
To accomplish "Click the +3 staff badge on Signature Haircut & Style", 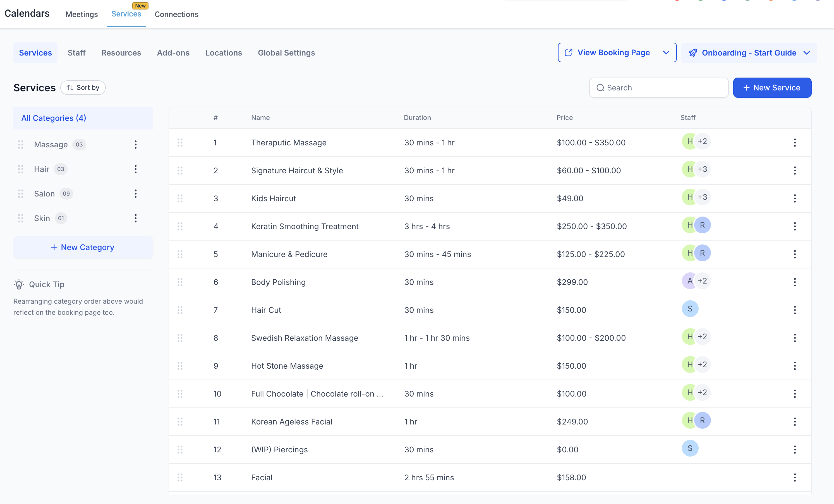I will (x=702, y=169).
